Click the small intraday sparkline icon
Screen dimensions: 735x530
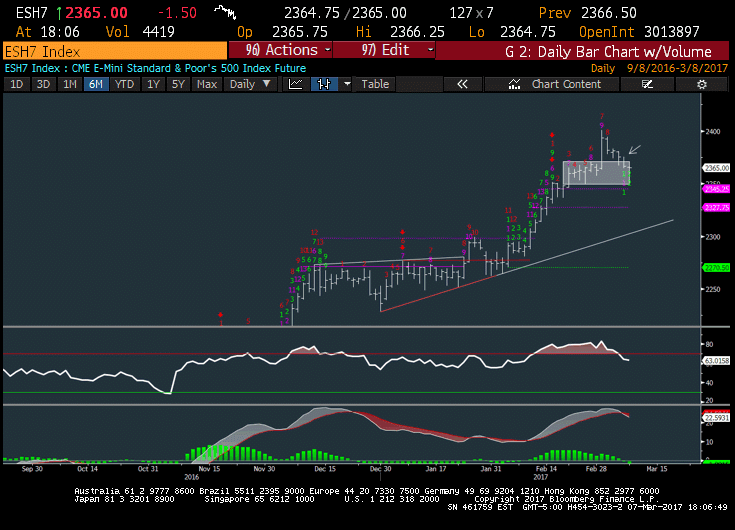point(225,12)
